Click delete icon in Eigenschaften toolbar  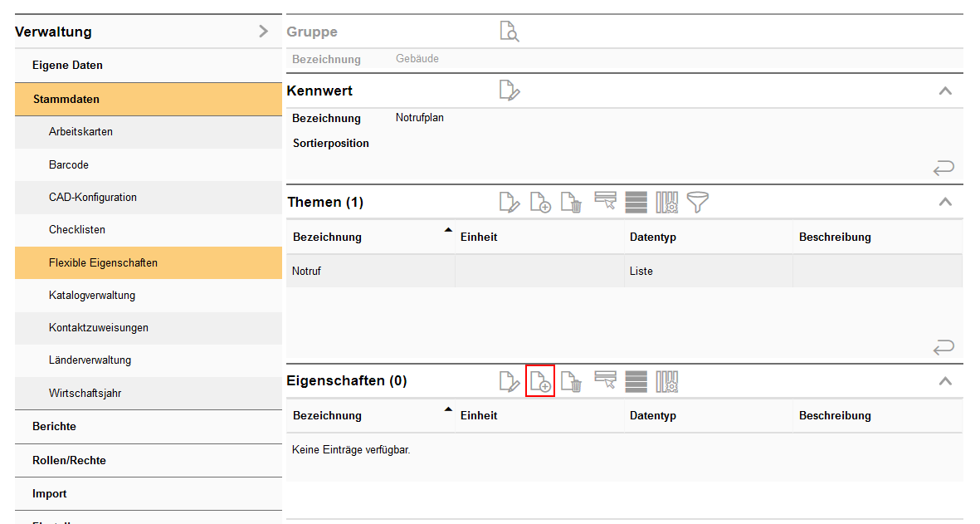(x=571, y=382)
